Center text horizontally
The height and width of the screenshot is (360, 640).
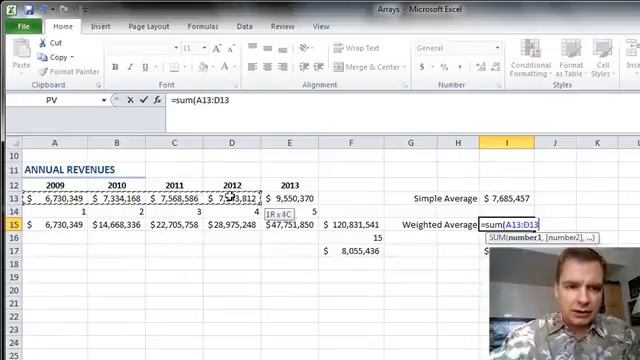268,67
